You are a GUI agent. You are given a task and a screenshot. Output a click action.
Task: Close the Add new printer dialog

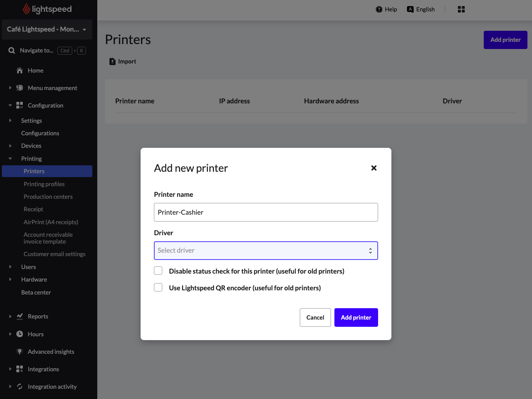tap(374, 168)
